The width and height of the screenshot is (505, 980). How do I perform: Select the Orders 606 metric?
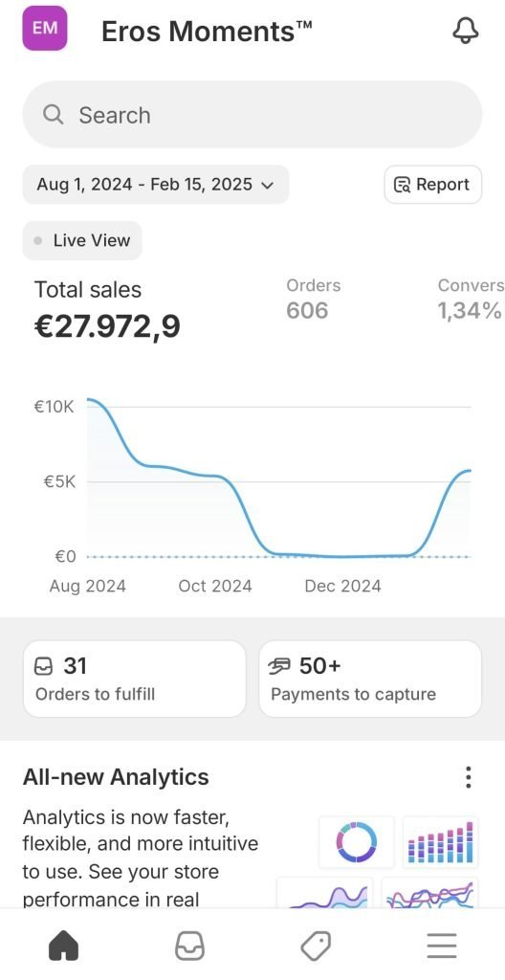(314, 299)
